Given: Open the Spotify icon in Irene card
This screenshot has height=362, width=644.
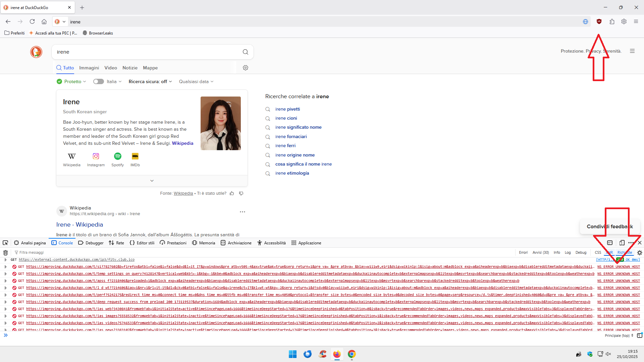Looking at the screenshot, I should tap(118, 156).
